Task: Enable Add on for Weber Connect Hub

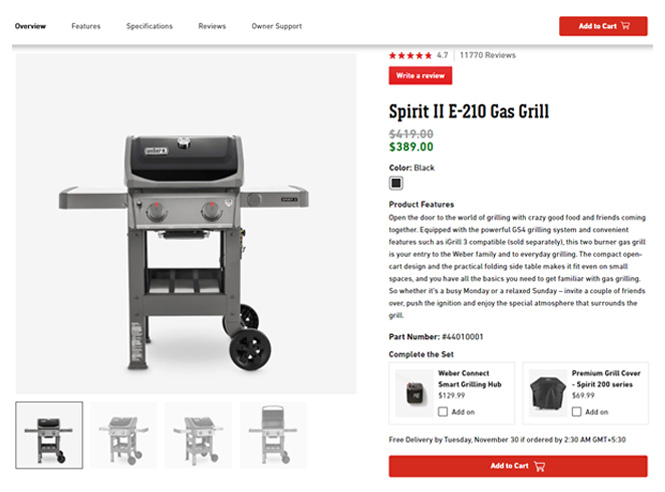Action: tap(443, 412)
